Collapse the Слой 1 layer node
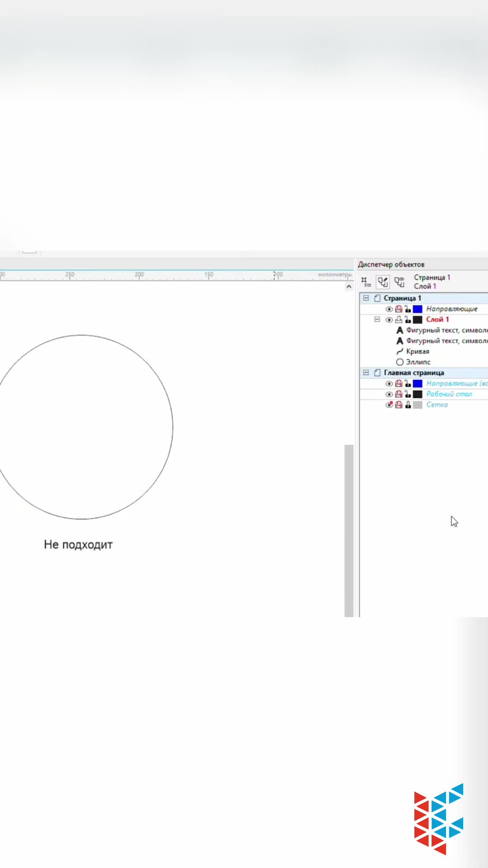 [x=377, y=320]
